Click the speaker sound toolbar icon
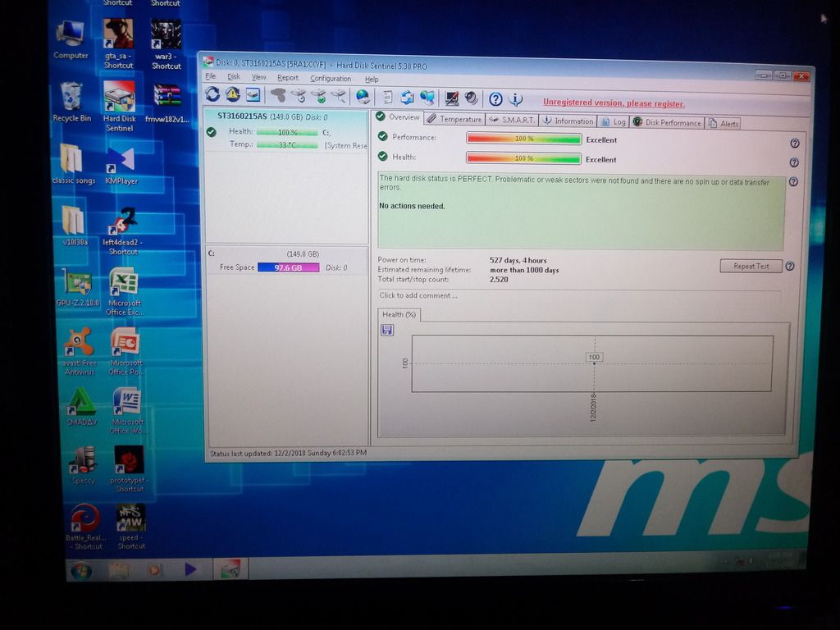This screenshot has width=840, height=630. 471,98
